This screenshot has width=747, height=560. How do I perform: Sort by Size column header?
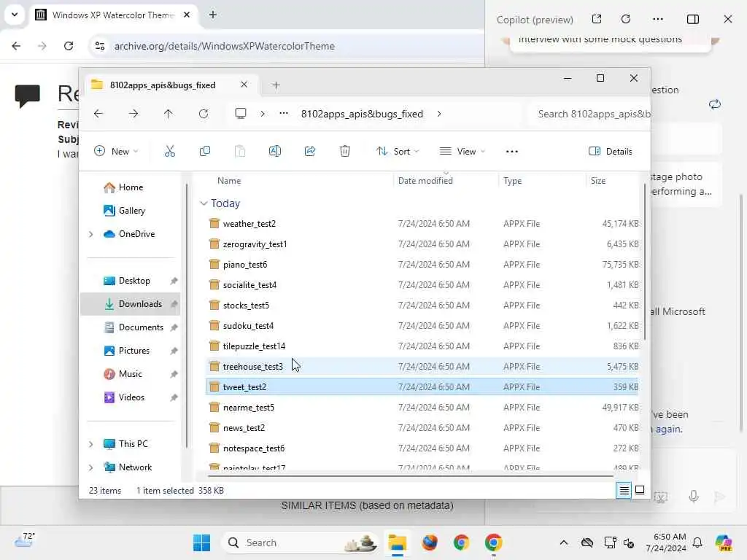click(x=598, y=181)
